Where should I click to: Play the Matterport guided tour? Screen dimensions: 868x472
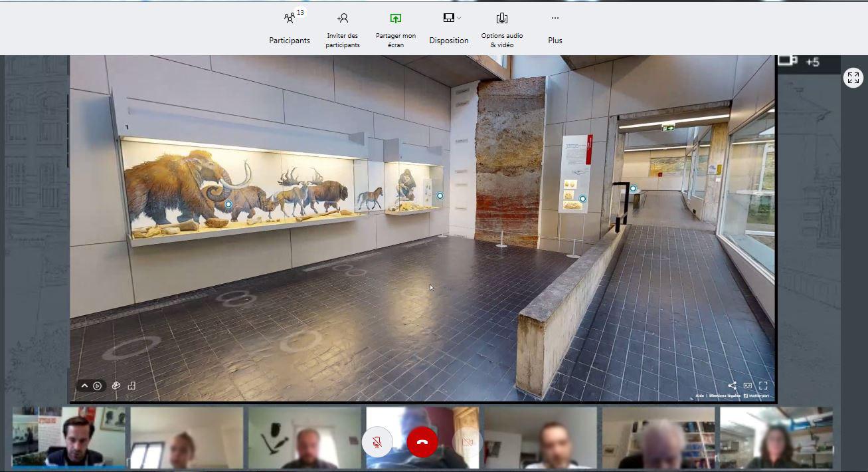[98, 386]
